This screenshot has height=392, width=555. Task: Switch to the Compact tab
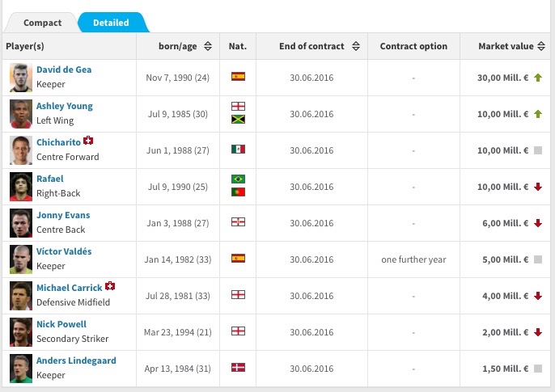click(42, 23)
